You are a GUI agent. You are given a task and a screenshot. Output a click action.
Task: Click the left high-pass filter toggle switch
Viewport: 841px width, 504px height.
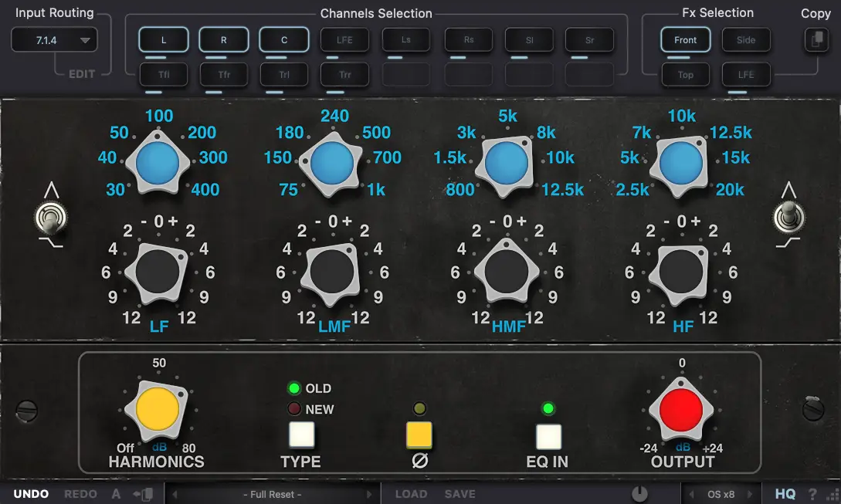(48, 218)
